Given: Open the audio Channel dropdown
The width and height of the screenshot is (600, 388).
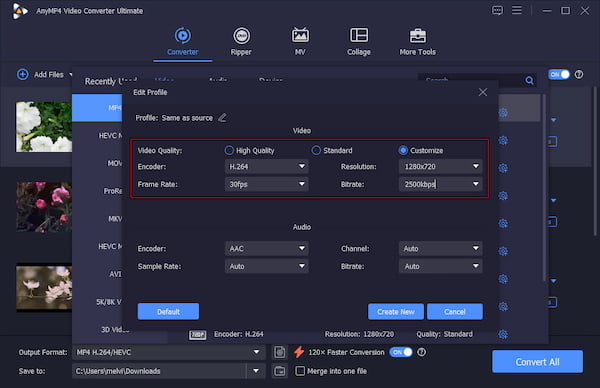Looking at the screenshot, I should tap(440, 248).
